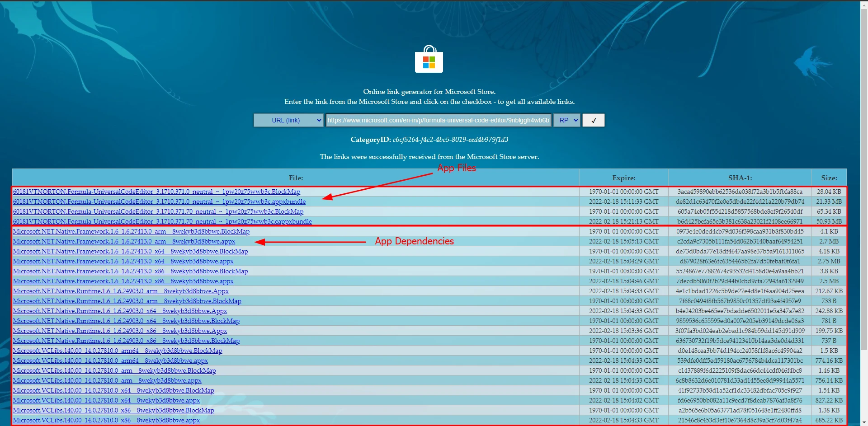
Task: Download NET.Native.Runtime x64 Appx file
Action: tap(120, 311)
